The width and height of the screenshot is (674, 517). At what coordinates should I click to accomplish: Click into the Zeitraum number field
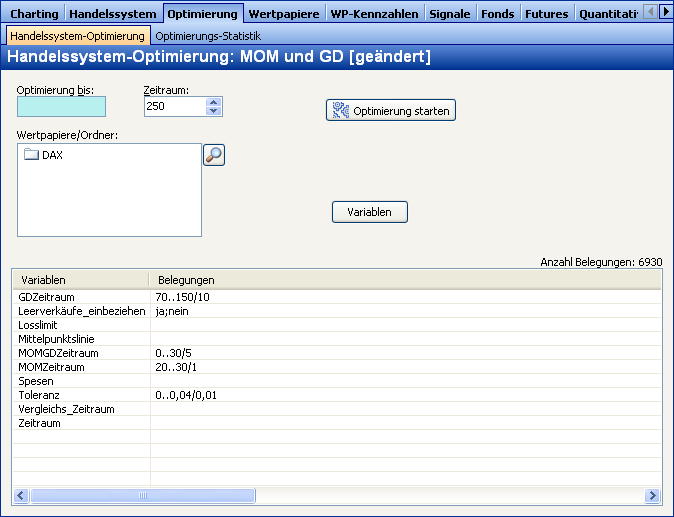174,107
